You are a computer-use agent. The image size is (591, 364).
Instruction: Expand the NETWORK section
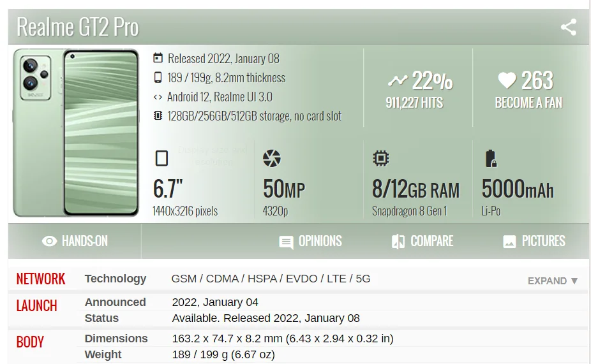[x=553, y=281]
